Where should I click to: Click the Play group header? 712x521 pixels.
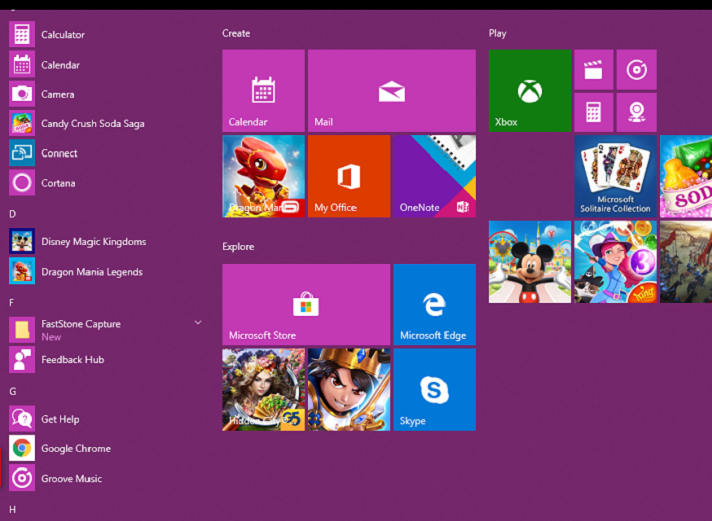pyautogui.click(x=497, y=33)
